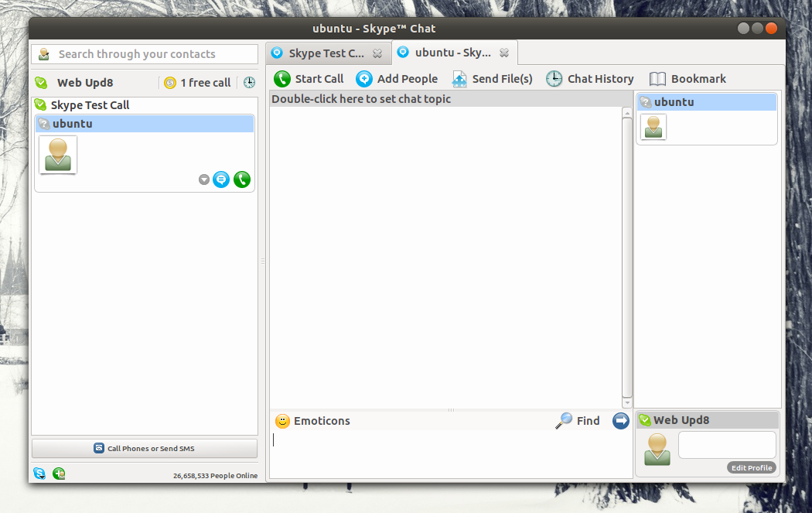Screen dimensions: 812x513
Task: Close the ubuntu - Sky... tab
Action: click(504, 53)
